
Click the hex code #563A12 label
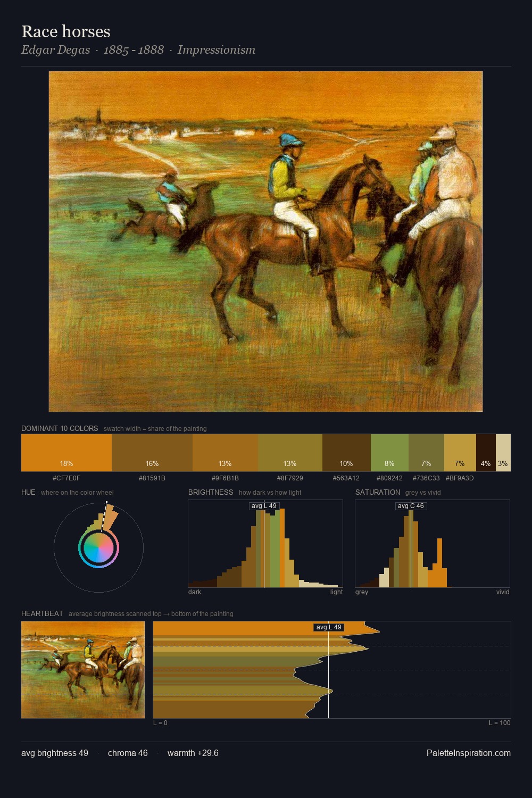[346, 478]
